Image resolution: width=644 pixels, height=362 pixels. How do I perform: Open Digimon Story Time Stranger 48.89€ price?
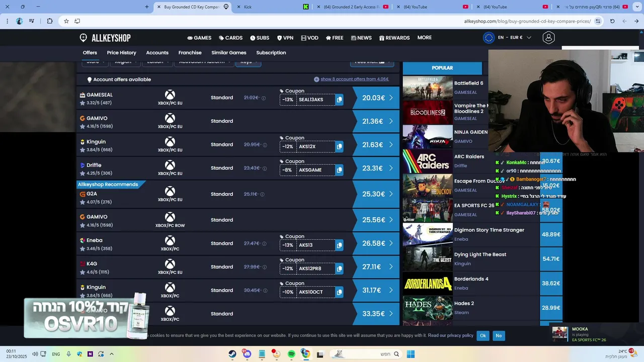pyautogui.click(x=551, y=235)
